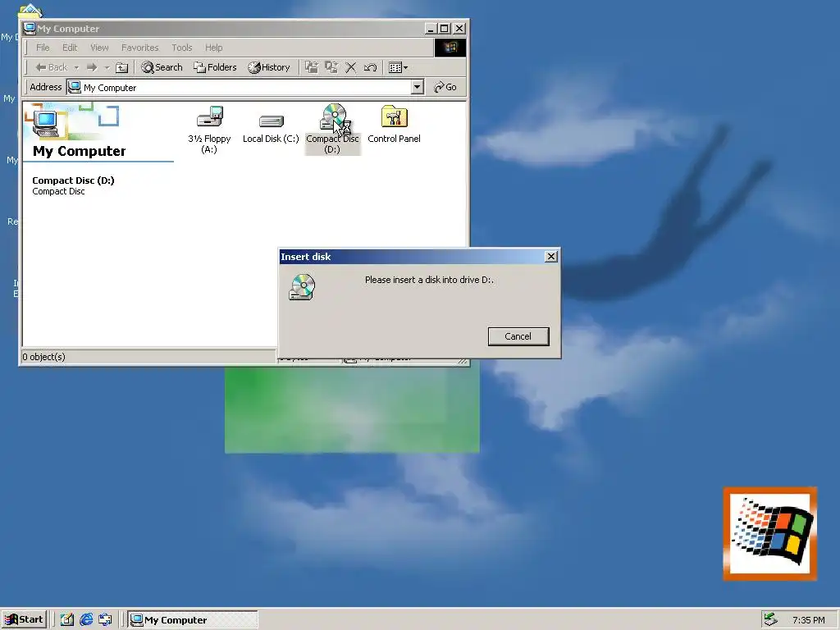Show the Folders pane
The image size is (840, 630).
click(x=215, y=67)
